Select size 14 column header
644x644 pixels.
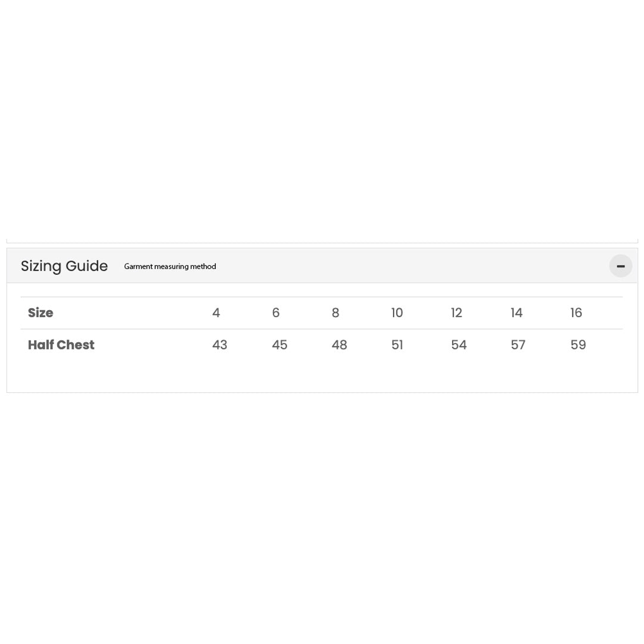[x=516, y=313]
